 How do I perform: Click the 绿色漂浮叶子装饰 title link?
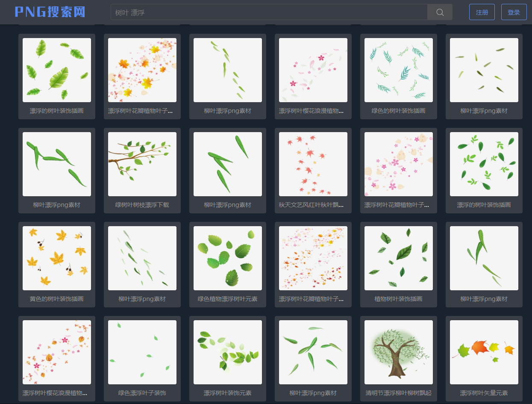pyautogui.click(x=142, y=393)
